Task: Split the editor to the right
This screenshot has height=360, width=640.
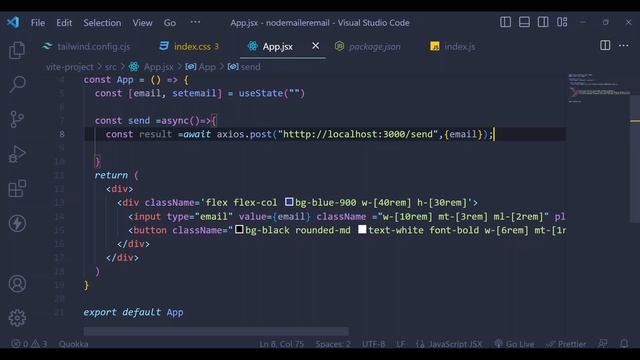Action: [x=605, y=45]
